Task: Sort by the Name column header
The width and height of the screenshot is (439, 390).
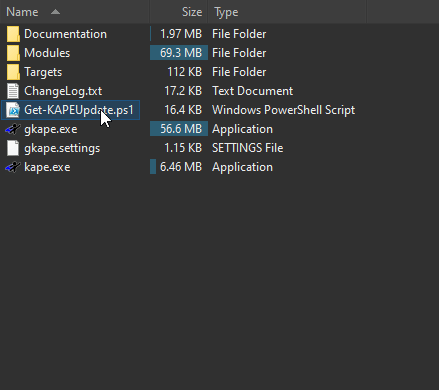Action: pos(22,12)
